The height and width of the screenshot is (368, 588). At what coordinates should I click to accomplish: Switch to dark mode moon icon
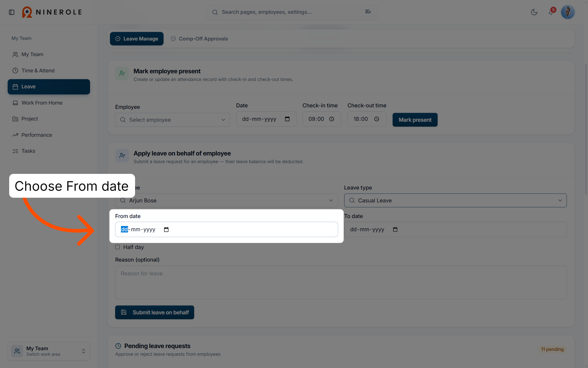tap(534, 12)
